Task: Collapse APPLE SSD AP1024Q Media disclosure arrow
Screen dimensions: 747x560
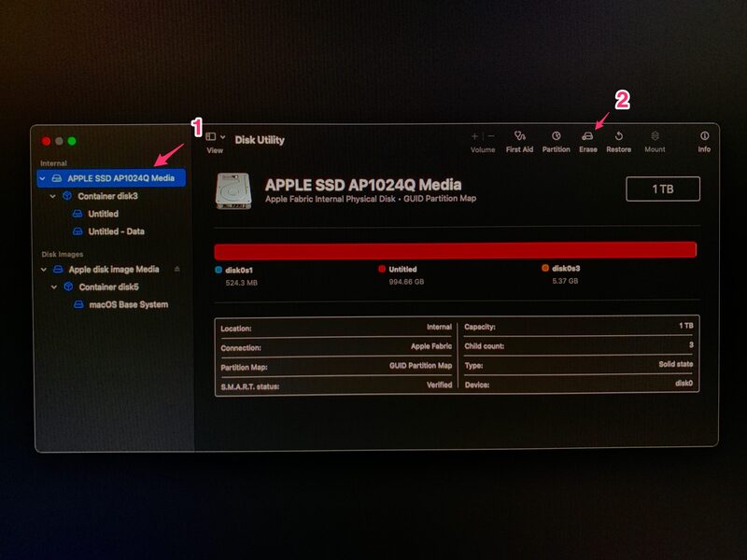Action: click(x=42, y=178)
